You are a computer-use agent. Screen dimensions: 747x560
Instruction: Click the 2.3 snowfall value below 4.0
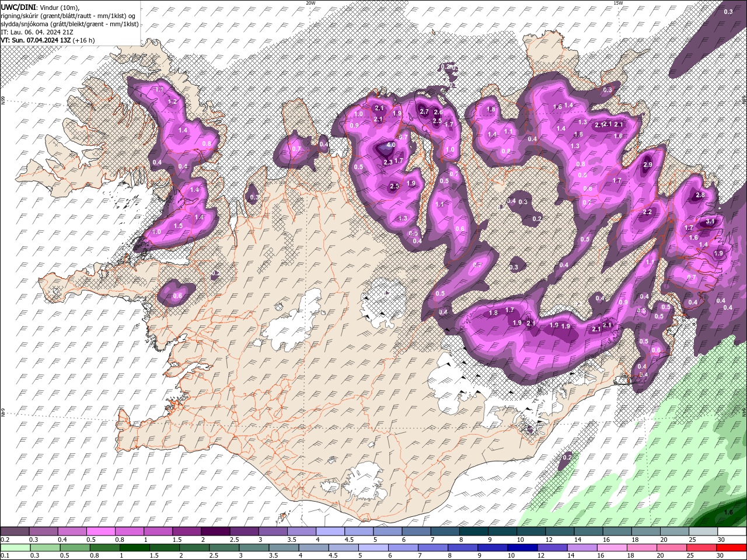pos(389,163)
